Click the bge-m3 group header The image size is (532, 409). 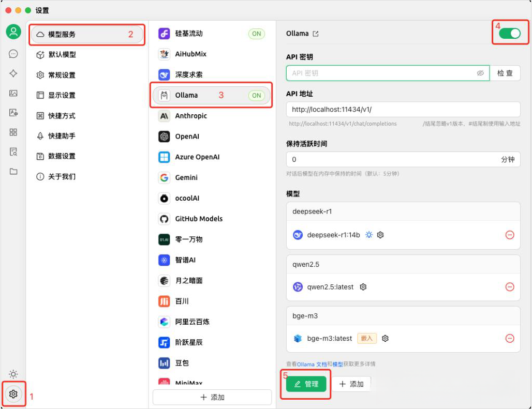[403, 316]
